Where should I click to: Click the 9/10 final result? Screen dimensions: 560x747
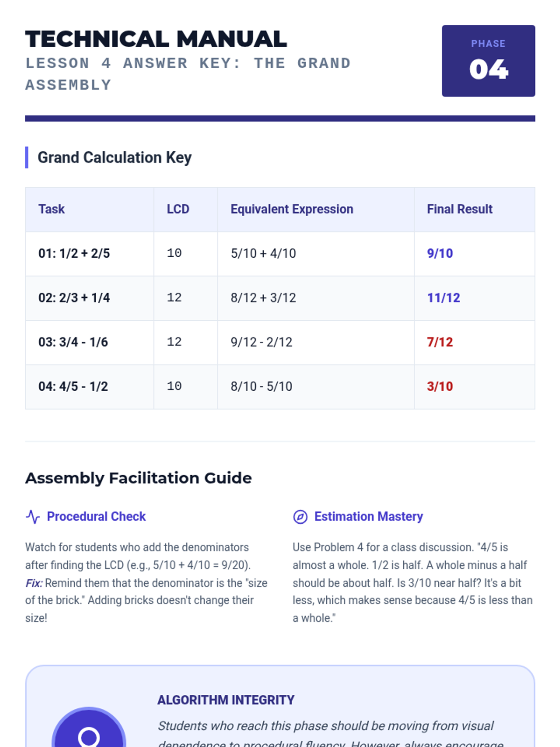[x=440, y=254]
